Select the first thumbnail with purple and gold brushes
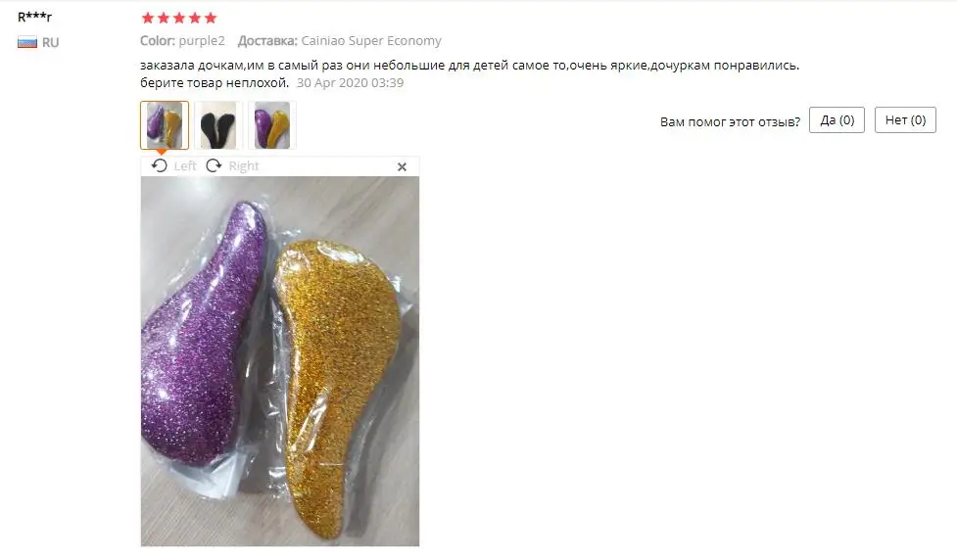The width and height of the screenshot is (957, 560). 165,125
